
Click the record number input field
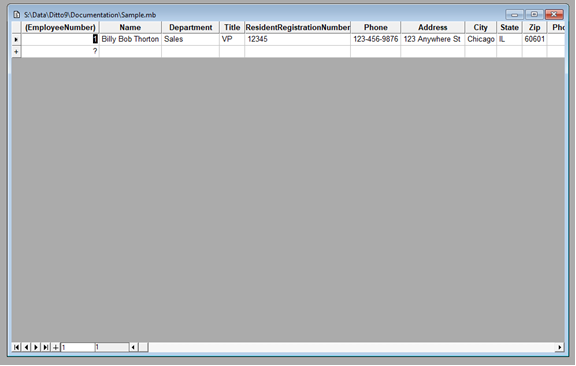[x=78, y=347]
